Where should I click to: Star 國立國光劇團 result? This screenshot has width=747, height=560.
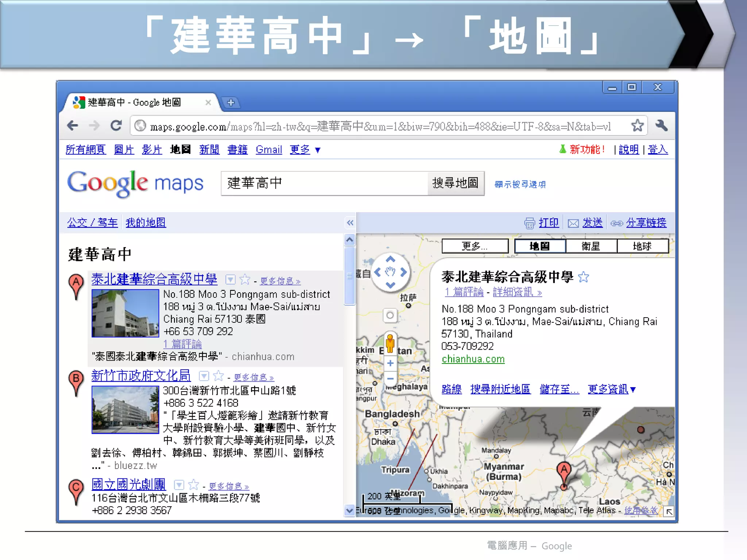[193, 485]
